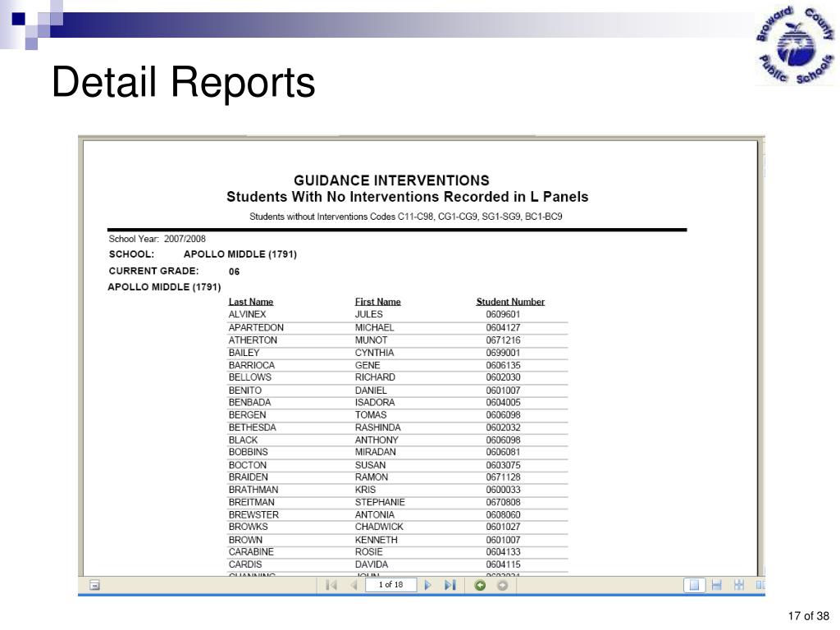Screen dimensions: 840x630
Task: Click the first page navigation icon
Action: [331, 585]
